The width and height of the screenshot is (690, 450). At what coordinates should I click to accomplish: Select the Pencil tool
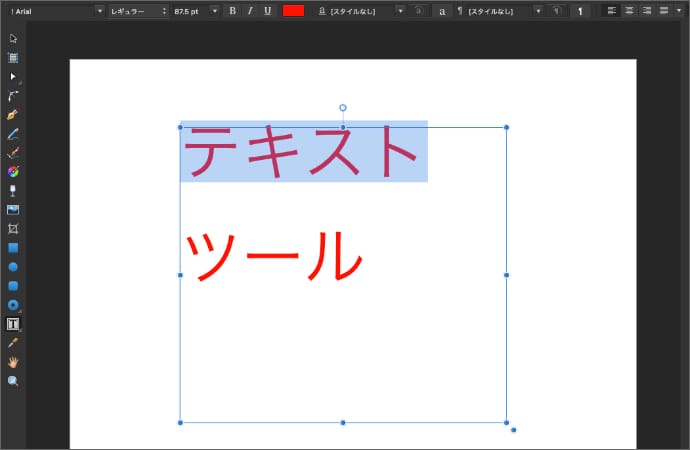pos(13,133)
